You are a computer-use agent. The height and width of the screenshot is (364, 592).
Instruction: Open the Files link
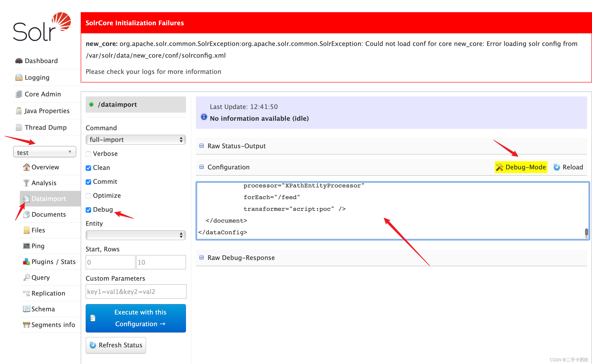[38, 230]
